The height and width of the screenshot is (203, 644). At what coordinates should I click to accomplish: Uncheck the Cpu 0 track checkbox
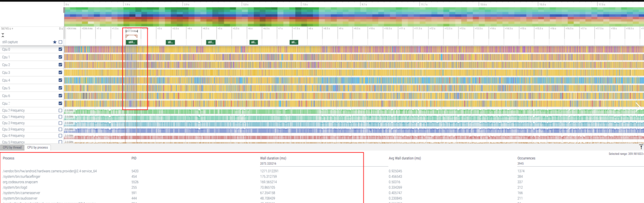[60, 49]
